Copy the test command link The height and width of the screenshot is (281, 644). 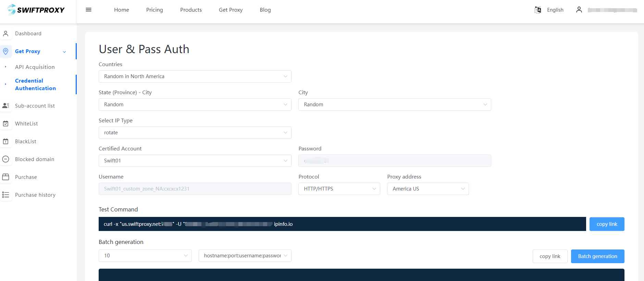pyautogui.click(x=607, y=224)
